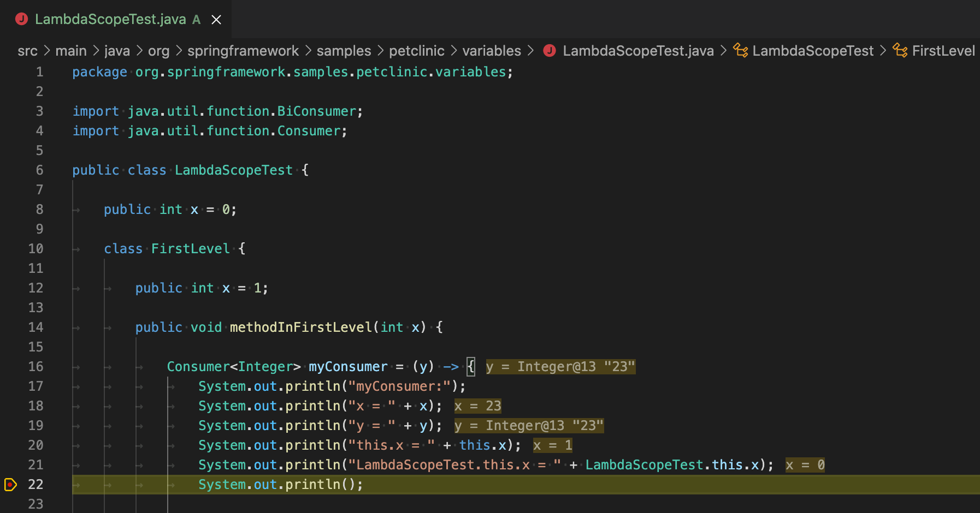This screenshot has width=980, height=513.
Task: Click the red breakpoint marker on line 22
Action: click(x=10, y=484)
